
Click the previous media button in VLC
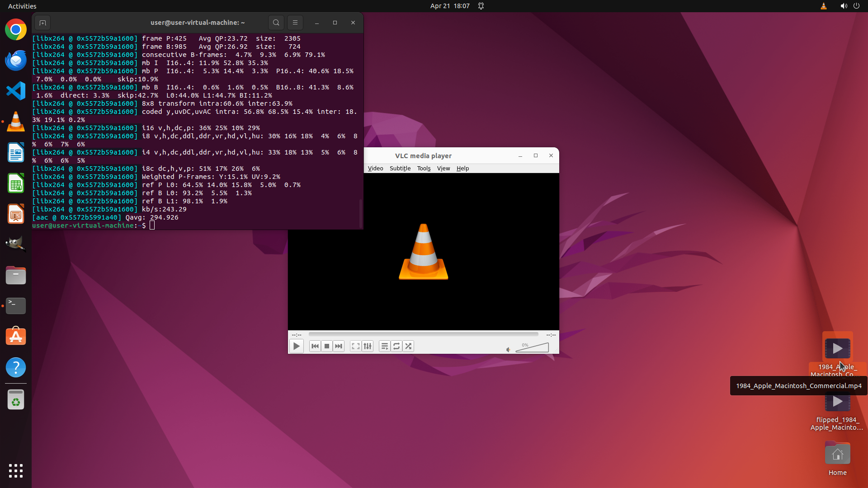[x=315, y=346]
